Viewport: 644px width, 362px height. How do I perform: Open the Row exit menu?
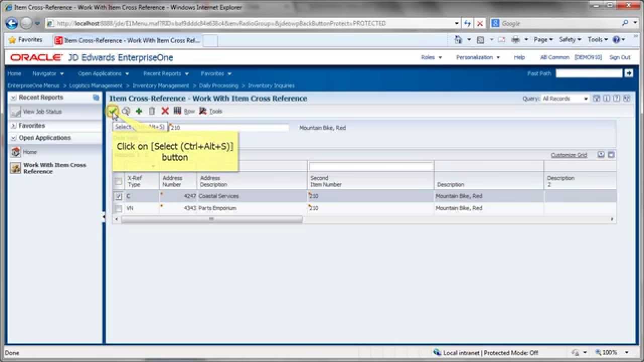tap(184, 111)
